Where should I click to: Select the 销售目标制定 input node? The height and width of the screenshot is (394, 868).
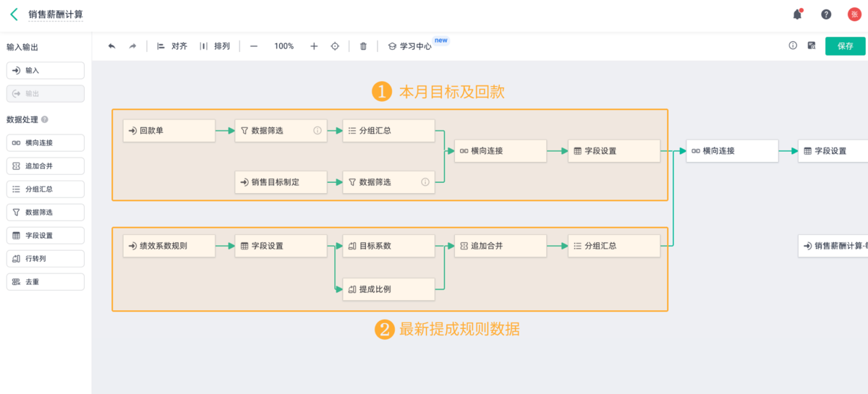tap(281, 182)
